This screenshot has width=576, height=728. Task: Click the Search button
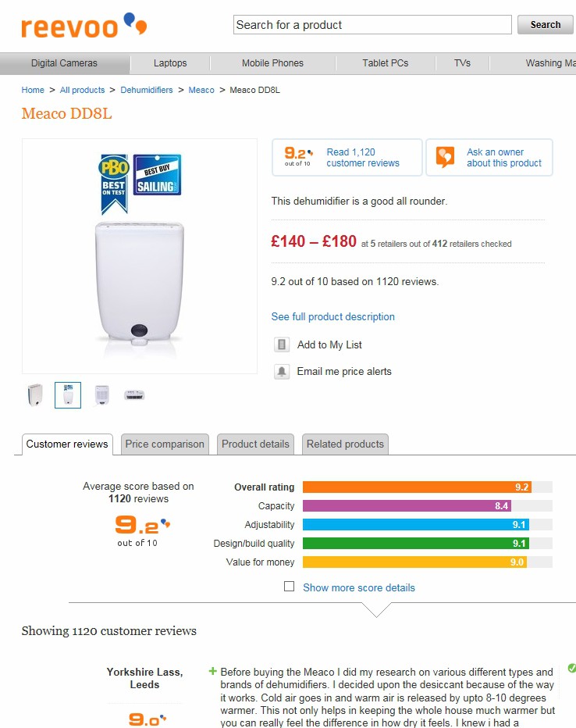[x=546, y=25]
